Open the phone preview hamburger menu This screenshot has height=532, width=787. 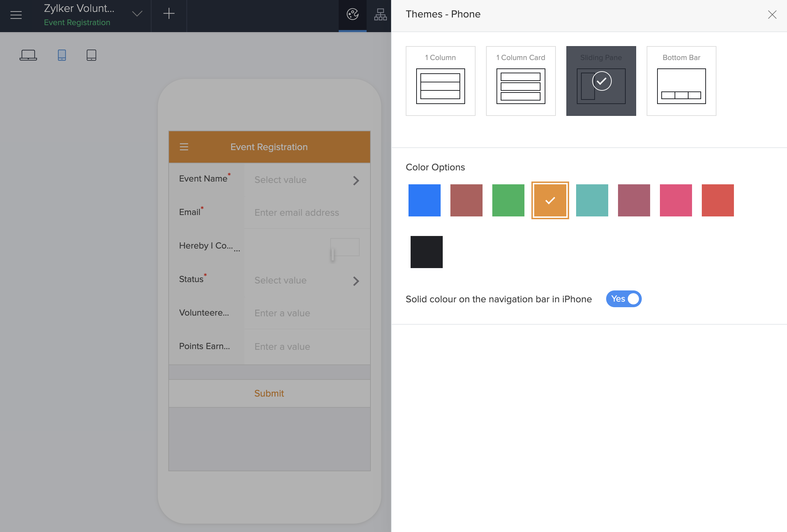coord(184,147)
